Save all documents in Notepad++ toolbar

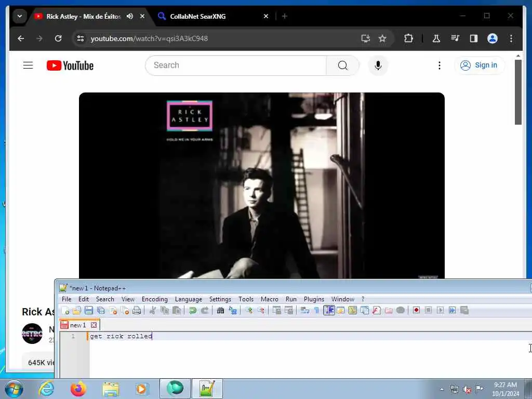coord(101,310)
